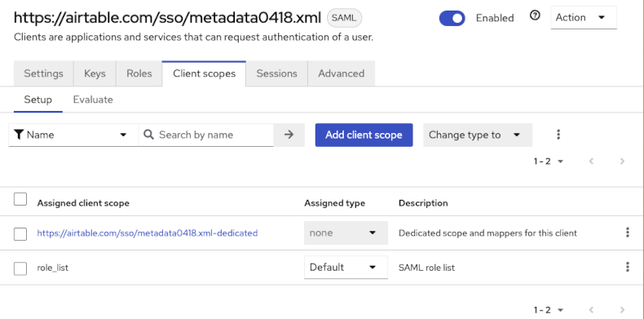
Task: Open the Default assigned type dropdown for role_list
Action: [x=346, y=268]
